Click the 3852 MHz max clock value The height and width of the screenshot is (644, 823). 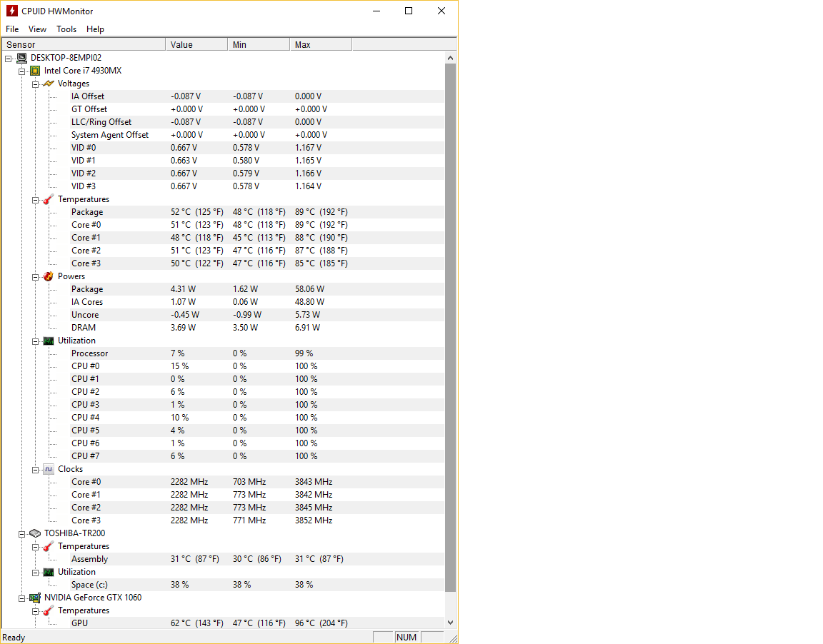click(314, 520)
